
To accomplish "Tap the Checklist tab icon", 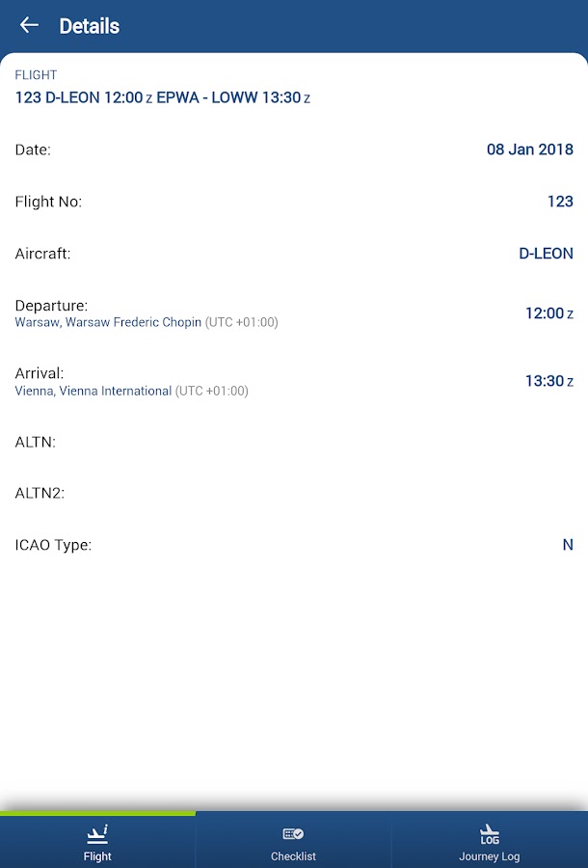I will [293, 833].
